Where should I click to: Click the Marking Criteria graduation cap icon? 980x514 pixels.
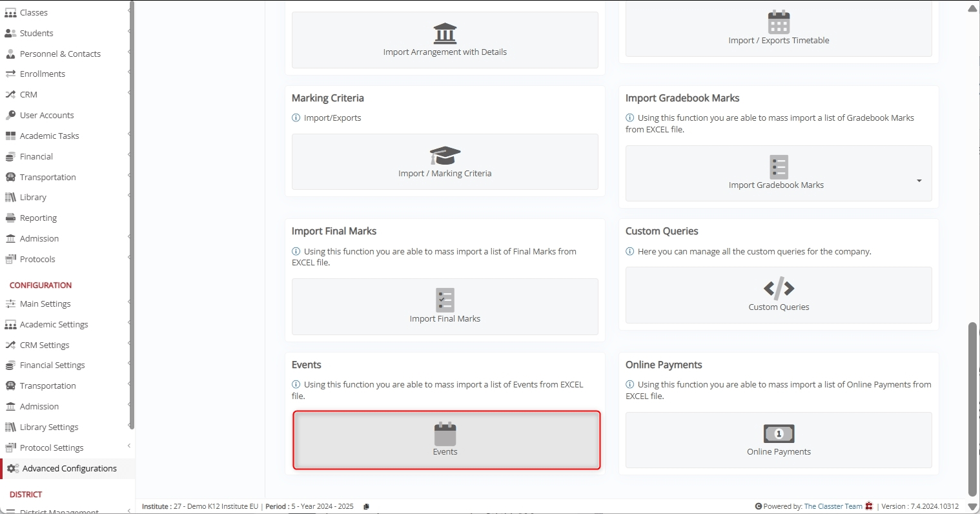pos(445,156)
